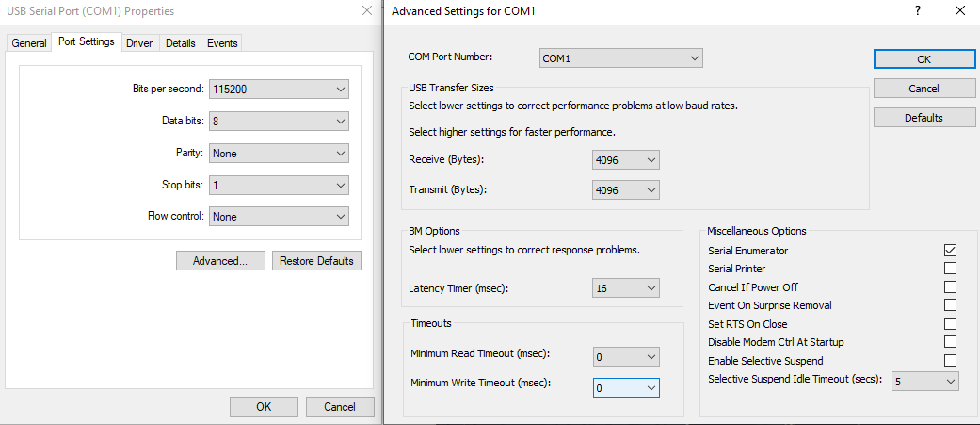This screenshot has width=980, height=425.
Task: Click the Restore Defaults button
Action: pos(316,261)
